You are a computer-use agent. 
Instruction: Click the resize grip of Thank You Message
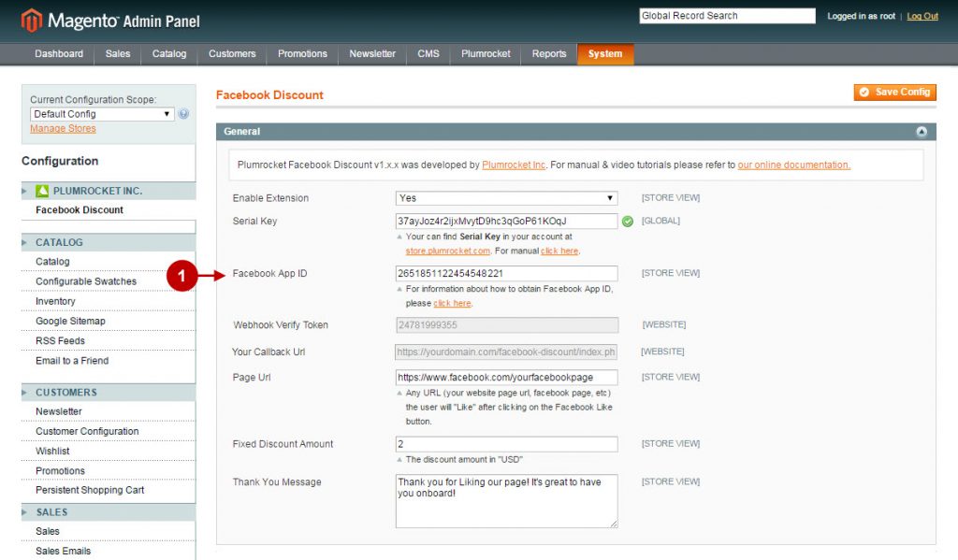click(x=614, y=524)
